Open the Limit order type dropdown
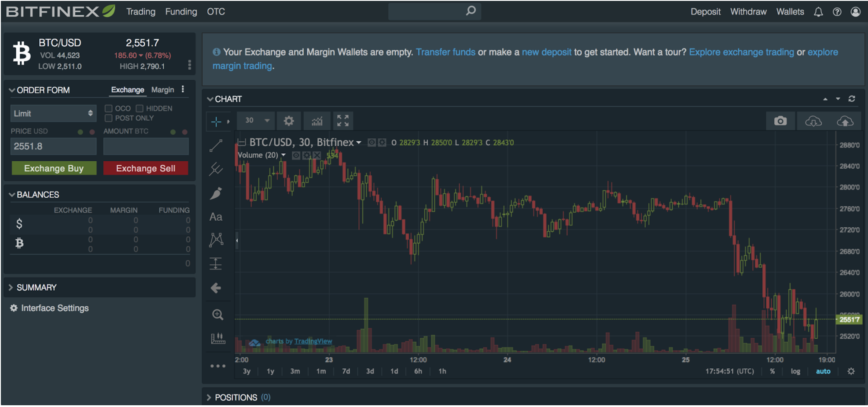 pos(53,114)
